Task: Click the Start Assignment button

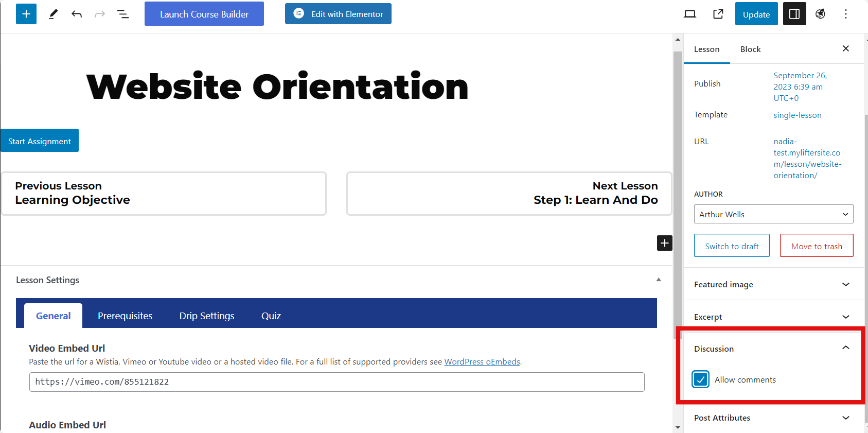Action: click(40, 141)
